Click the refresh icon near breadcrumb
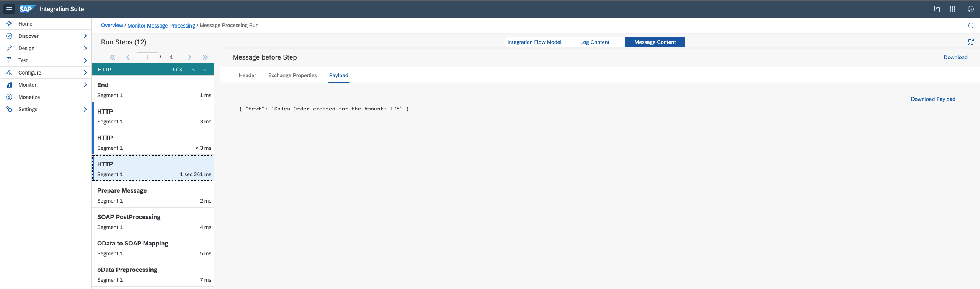Screen dimensions: 980x289 pyautogui.click(x=970, y=26)
